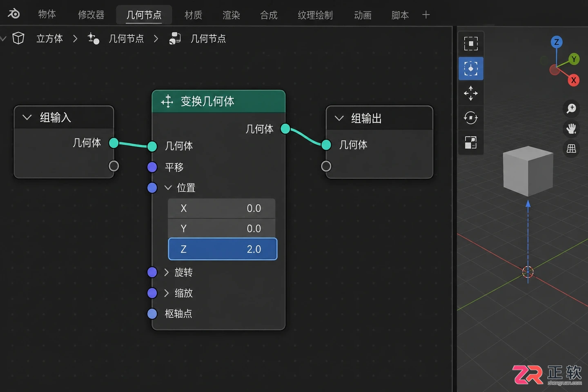Click the 缩放 socket
Viewport: 588px width, 392px height.
click(152, 293)
